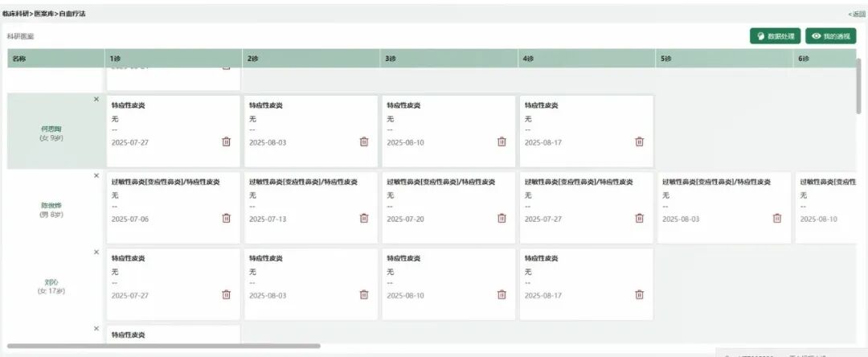The height and width of the screenshot is (357, 868).
Task: Open the 2025-07-06 visit card
Action: coord(174,207)
